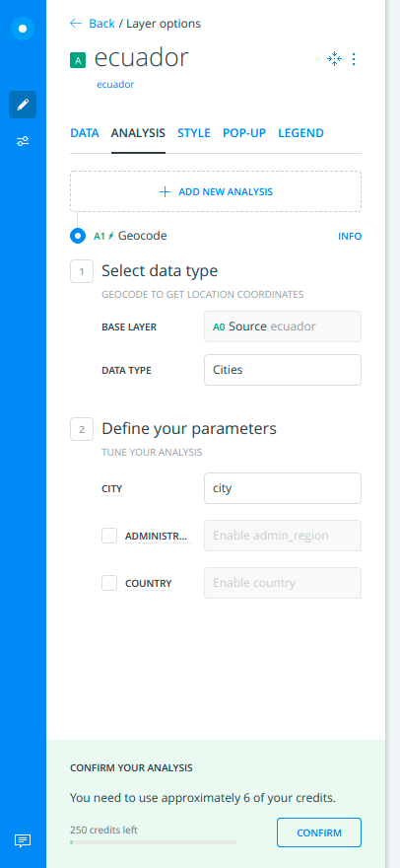Open the City column dropdown
The height and width of the screenshot is (868, 400).
pyautogui.click(x=283, y=488)
